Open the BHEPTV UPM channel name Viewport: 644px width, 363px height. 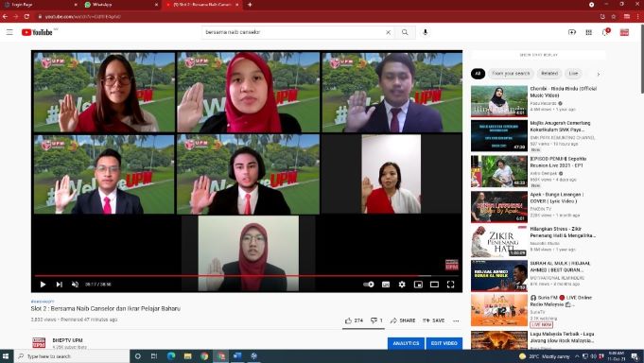pyautogui.click(x=67, y=340)
